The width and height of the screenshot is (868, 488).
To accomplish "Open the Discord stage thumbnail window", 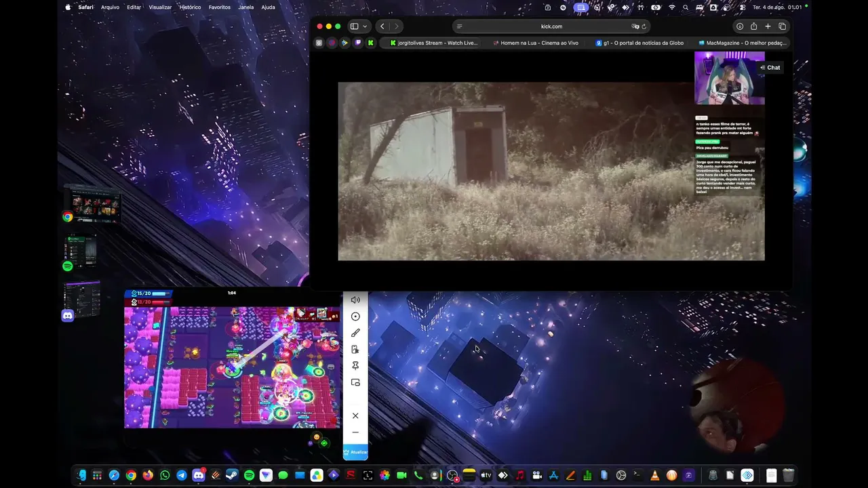I will pyautogui.click(x=82, y=300).
